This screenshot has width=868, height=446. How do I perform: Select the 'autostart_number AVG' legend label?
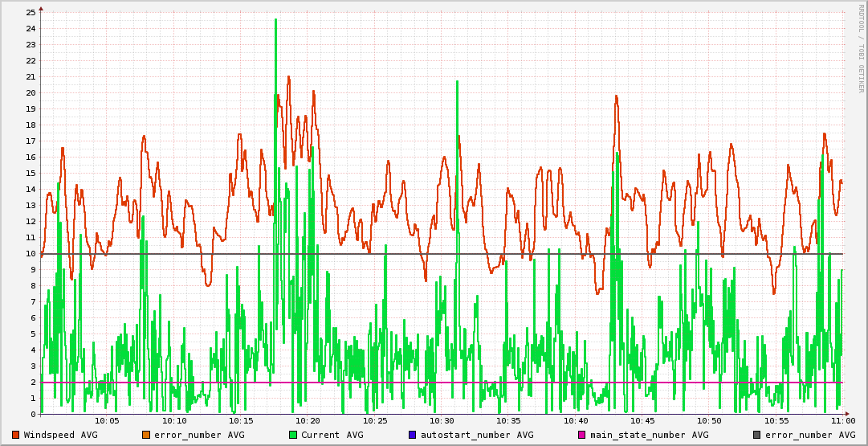coord(477,435)
